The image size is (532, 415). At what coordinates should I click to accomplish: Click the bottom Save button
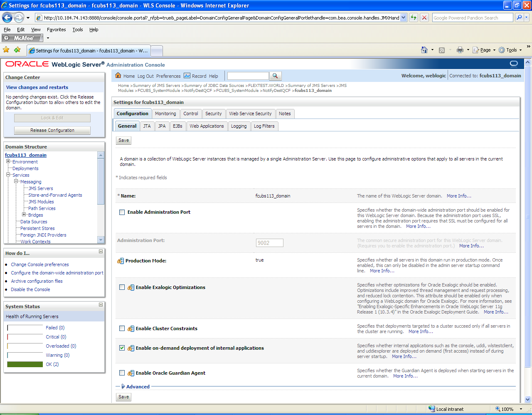coord(124,397)
